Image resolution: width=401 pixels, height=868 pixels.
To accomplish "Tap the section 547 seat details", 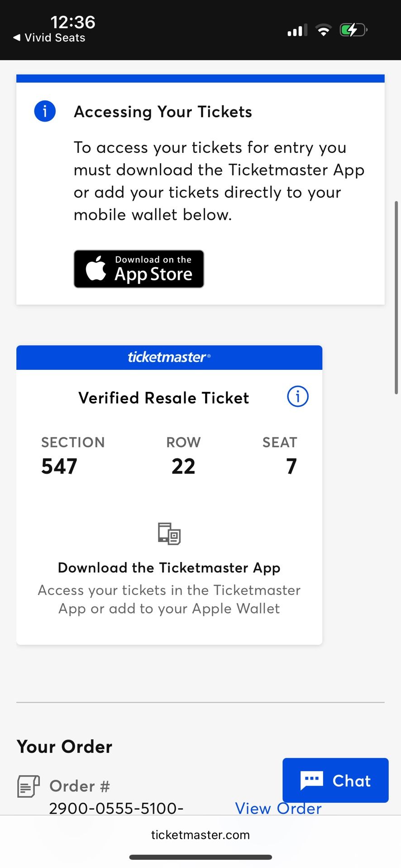I will (59, 466).
